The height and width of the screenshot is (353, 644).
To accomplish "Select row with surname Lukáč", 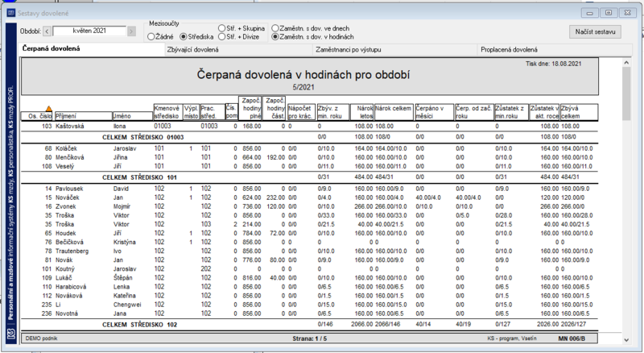I will click(310, 278).
